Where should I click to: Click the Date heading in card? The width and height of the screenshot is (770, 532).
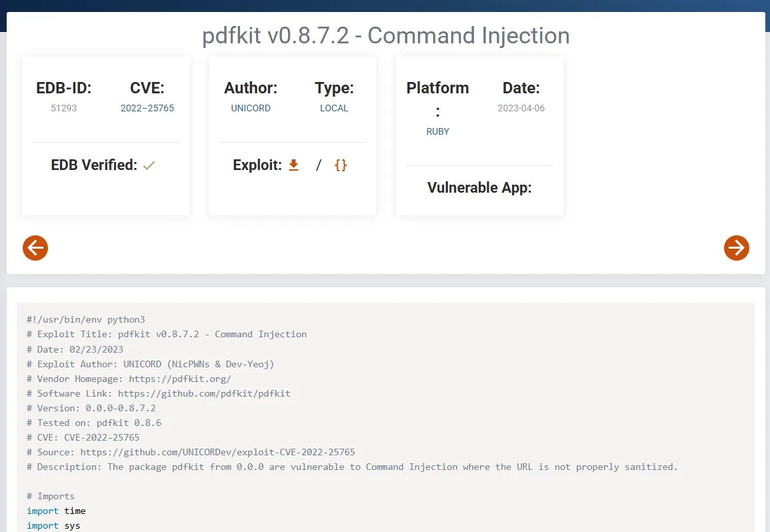[x=521, y=88]
